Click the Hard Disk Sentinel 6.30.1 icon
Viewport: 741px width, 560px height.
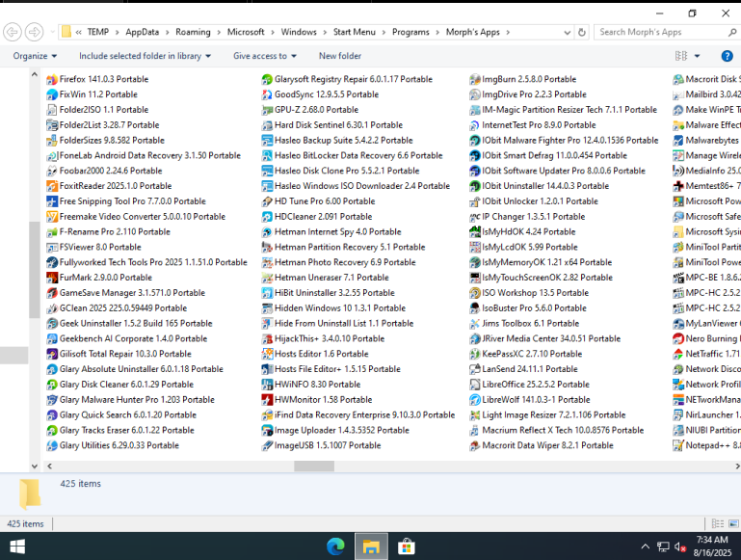[267, 125]
